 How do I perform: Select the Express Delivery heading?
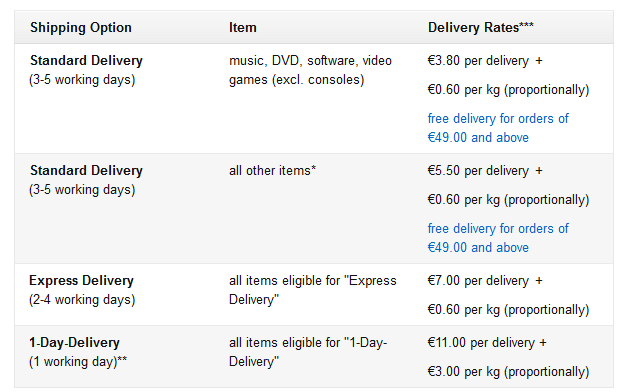point(81,281)
